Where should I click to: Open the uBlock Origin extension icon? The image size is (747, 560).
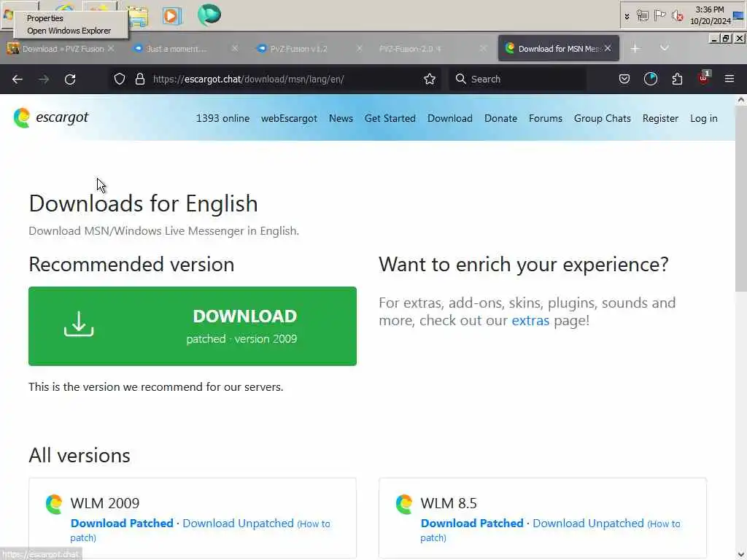(704, 78)
